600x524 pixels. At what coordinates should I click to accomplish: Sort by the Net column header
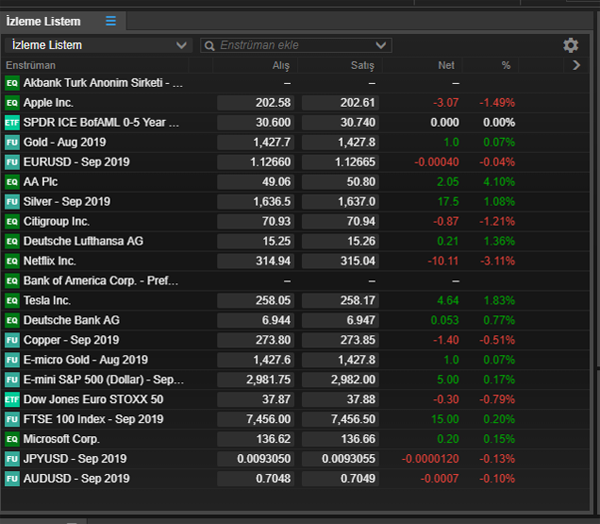[446, 65]
